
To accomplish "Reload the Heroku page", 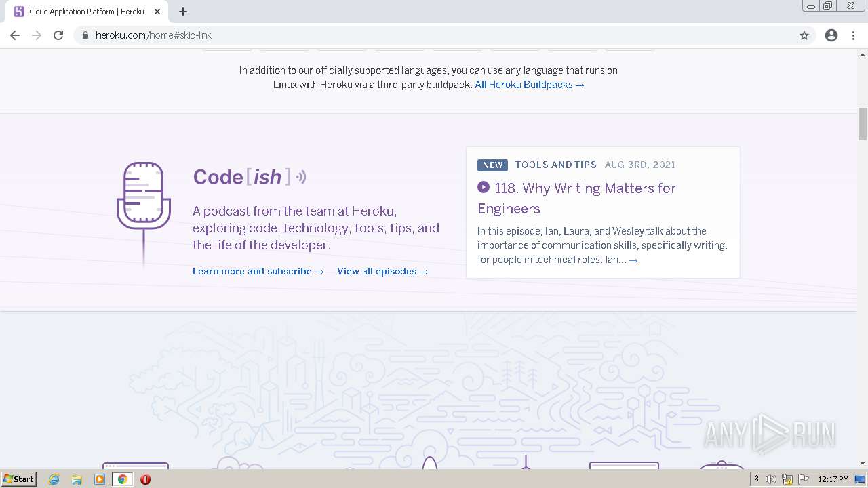I will [x=58, y=35].
